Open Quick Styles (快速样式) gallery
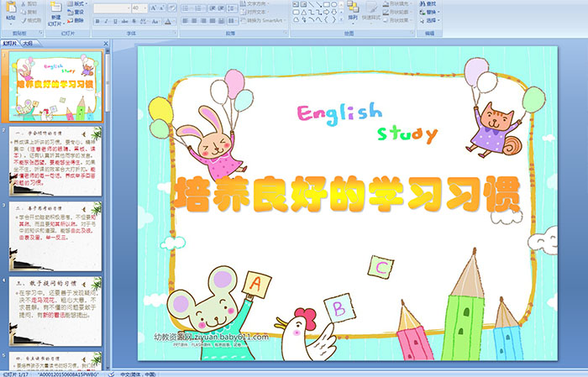Image resolution: width=588 pixels, height=377 pixels. (371, 11)
